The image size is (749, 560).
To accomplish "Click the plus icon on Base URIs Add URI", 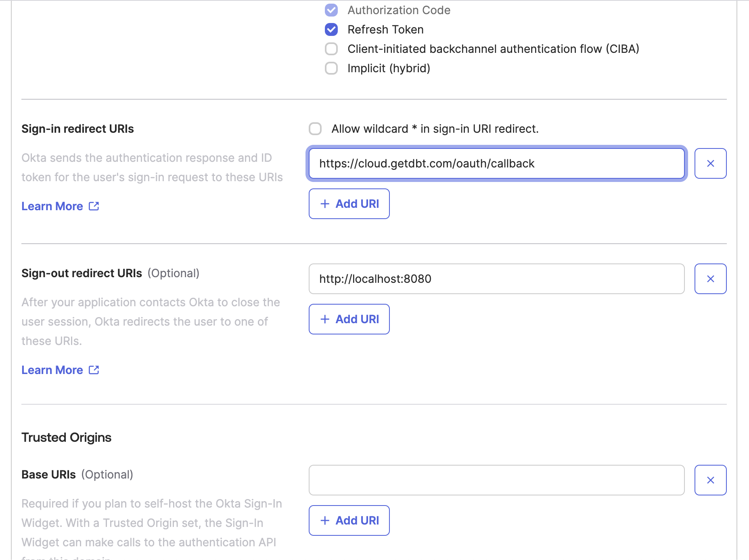I will pos(324,520).
